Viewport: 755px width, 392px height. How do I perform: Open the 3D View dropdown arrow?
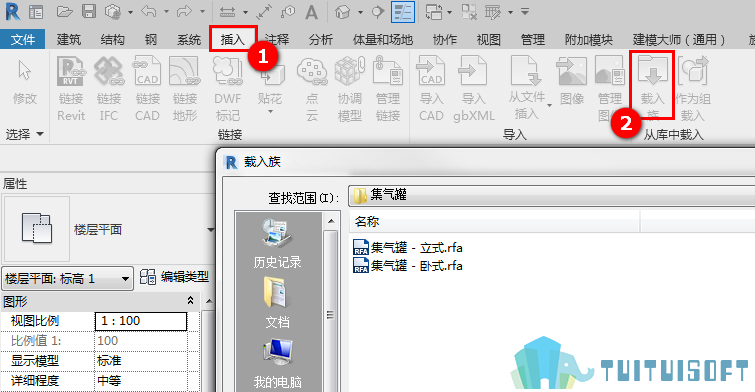pos(360,12)
